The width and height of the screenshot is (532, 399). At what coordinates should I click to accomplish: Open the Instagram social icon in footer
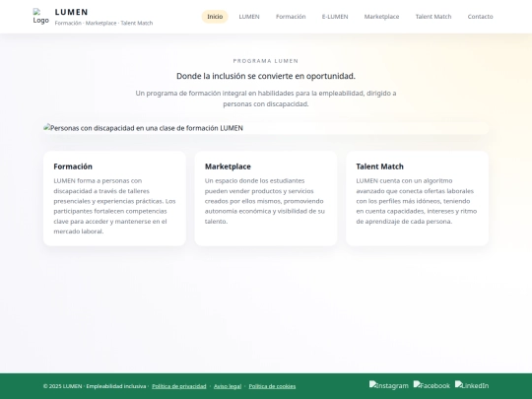389,385
